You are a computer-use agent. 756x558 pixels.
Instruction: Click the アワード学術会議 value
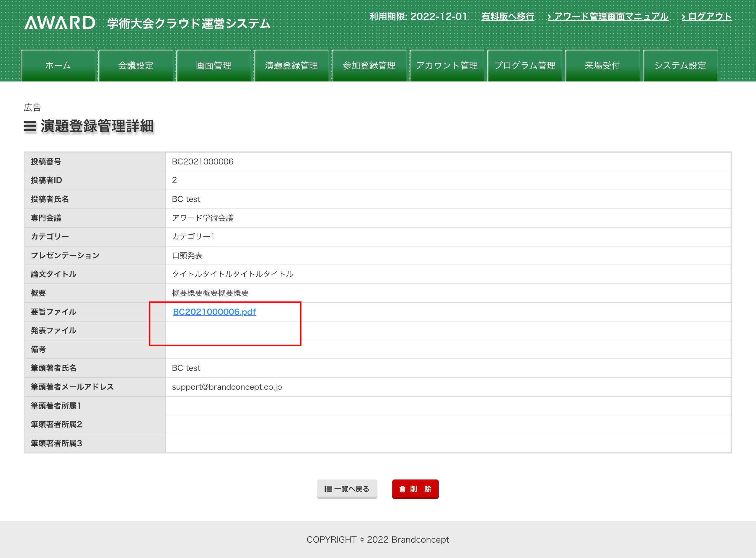[x=203, y=218]
